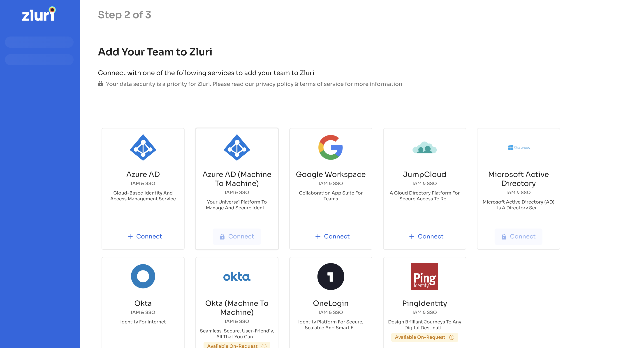Select the first sidebar placeholder item
644x348 pixels.
tap(39, 42)
